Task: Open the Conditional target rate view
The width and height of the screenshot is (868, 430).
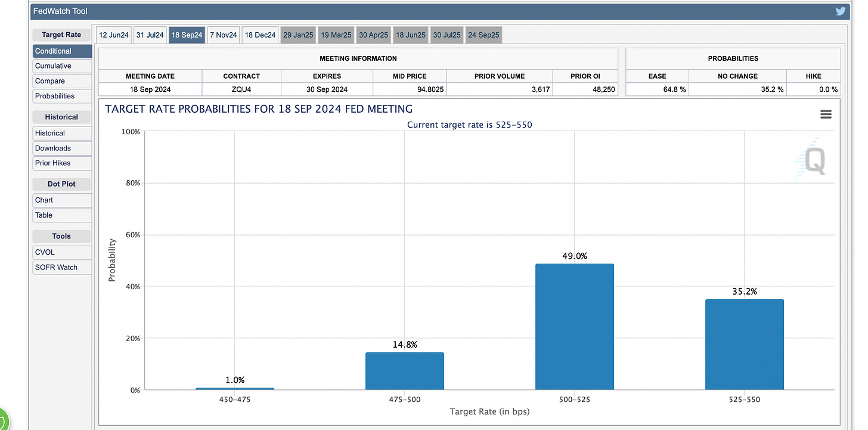Action: 62,51
